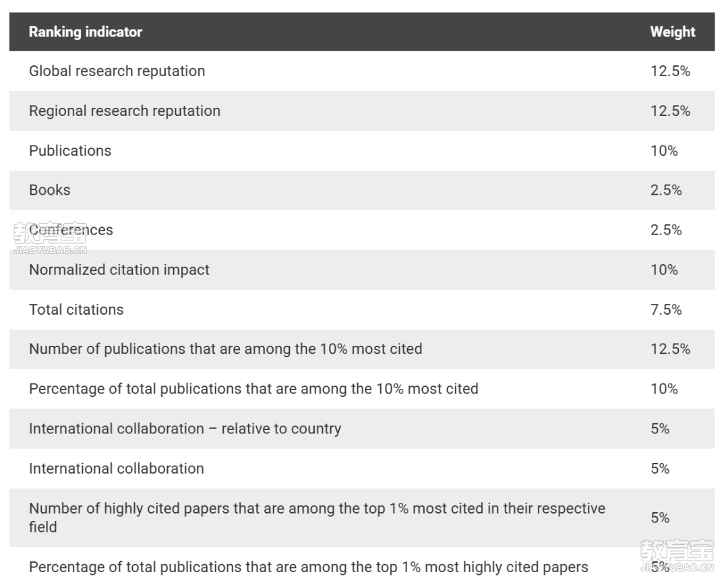Click the 7.5% weight for Total citations
Image resolution: width=728 pixels, height=587 pixels.
tap(666, 309)
